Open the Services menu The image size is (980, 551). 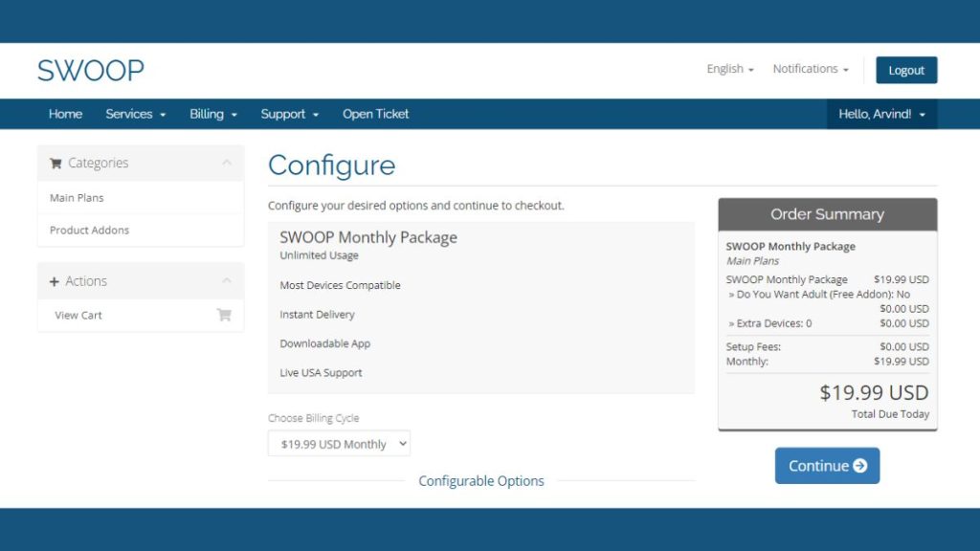click(x=136, y=114)
